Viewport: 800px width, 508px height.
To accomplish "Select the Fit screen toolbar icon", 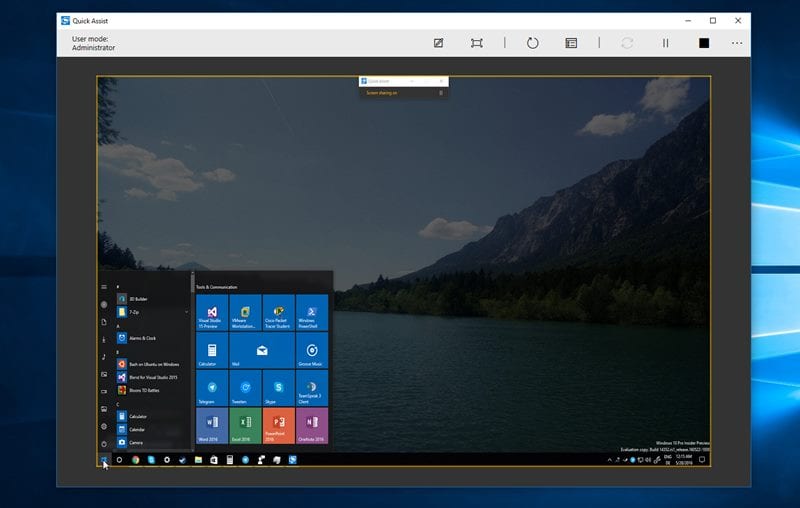I will (477, 43).
